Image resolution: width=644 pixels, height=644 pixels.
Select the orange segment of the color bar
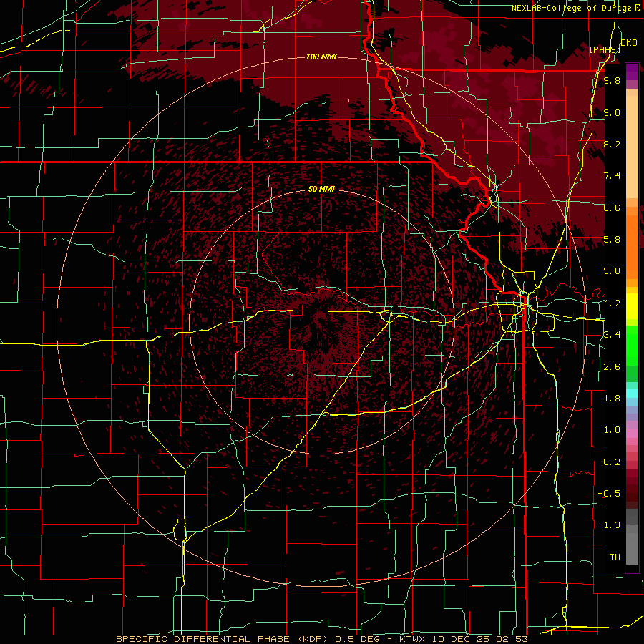point(632,246)
